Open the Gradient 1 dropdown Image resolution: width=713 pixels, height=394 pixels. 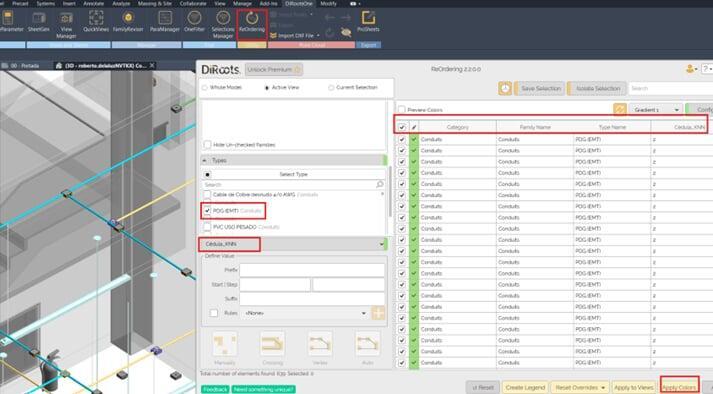point(655,110)
